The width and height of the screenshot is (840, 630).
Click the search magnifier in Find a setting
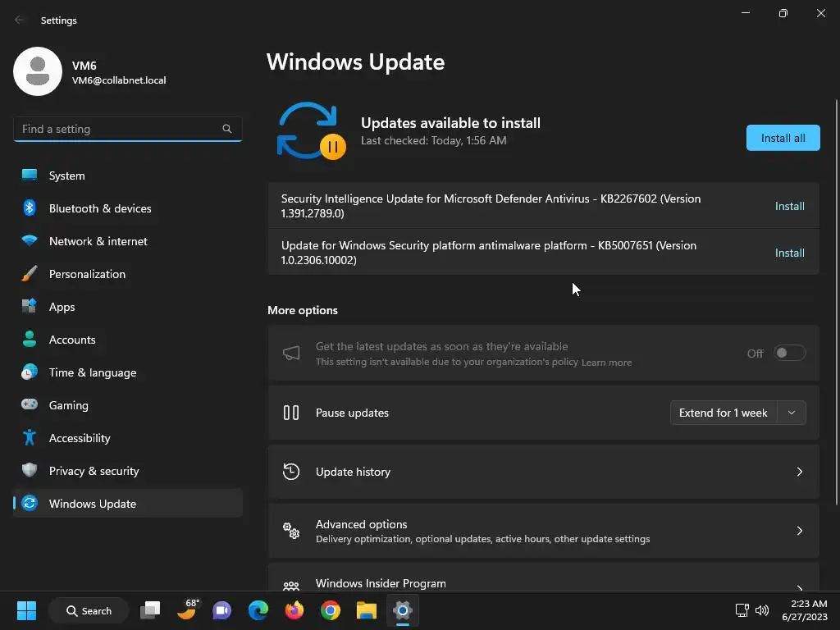tap(227, 129)
